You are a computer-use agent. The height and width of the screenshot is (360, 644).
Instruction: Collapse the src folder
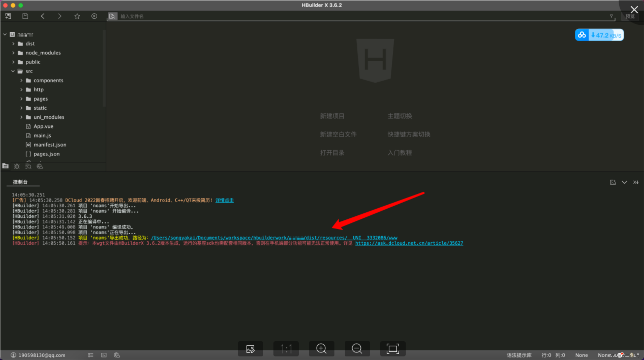pos(13,71)
